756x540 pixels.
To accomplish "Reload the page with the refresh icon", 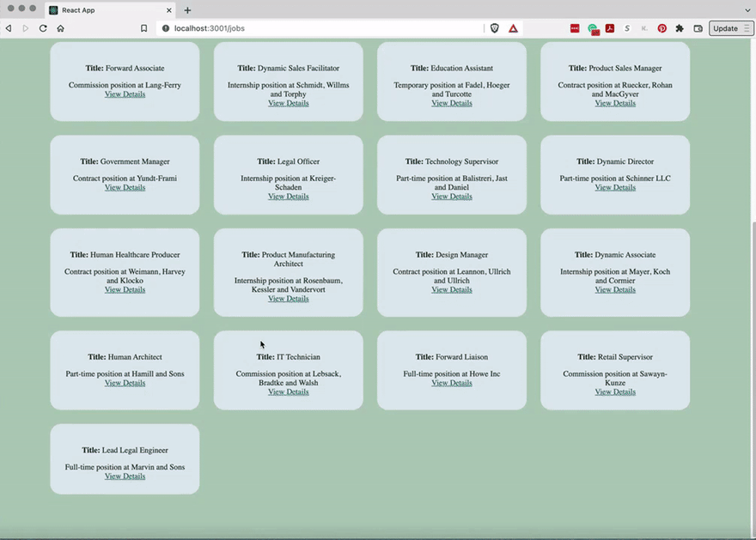I will pyautogui.click(x=43, y=28).
